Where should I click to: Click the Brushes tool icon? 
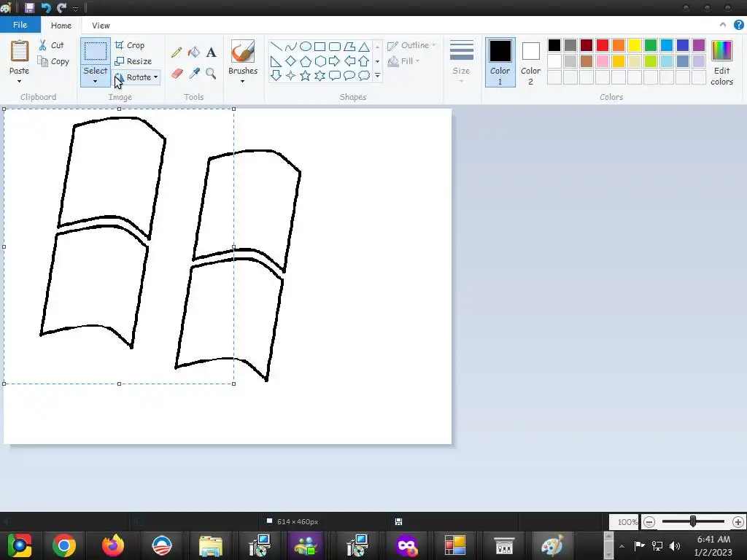pyautogui.click(x=242, y=52)
